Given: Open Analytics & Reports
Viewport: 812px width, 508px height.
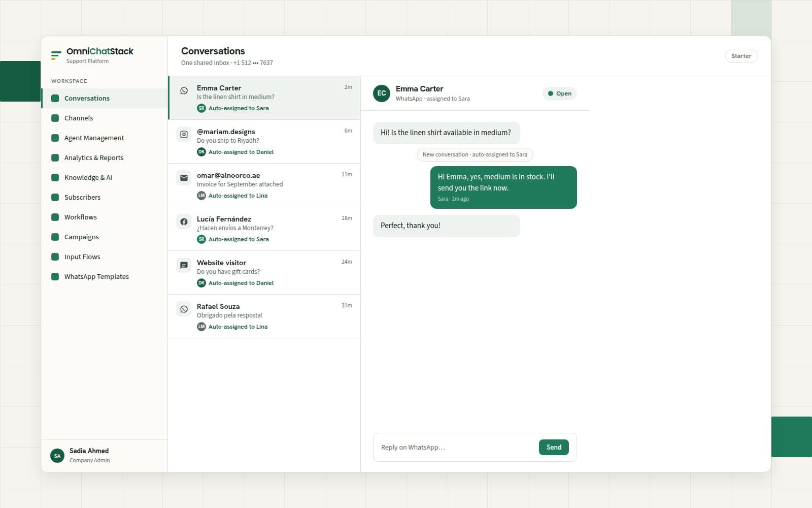Looking at the screenshot, I should point(105,157).
